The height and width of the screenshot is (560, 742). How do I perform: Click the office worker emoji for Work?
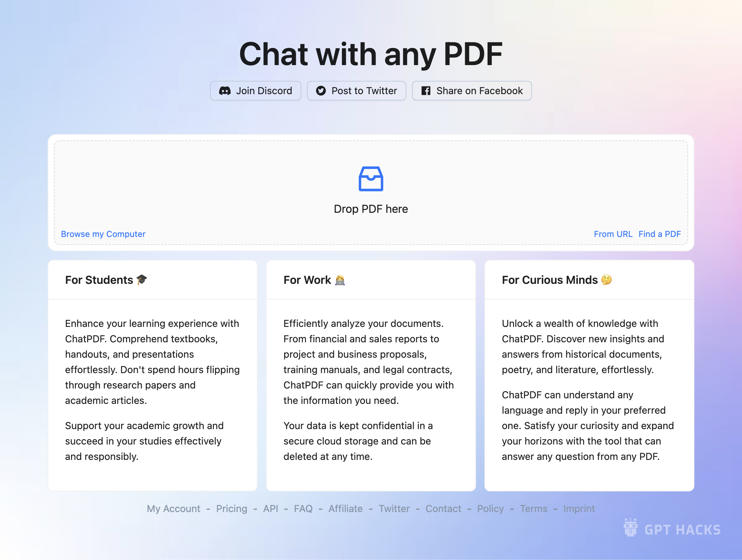(341, 280)
